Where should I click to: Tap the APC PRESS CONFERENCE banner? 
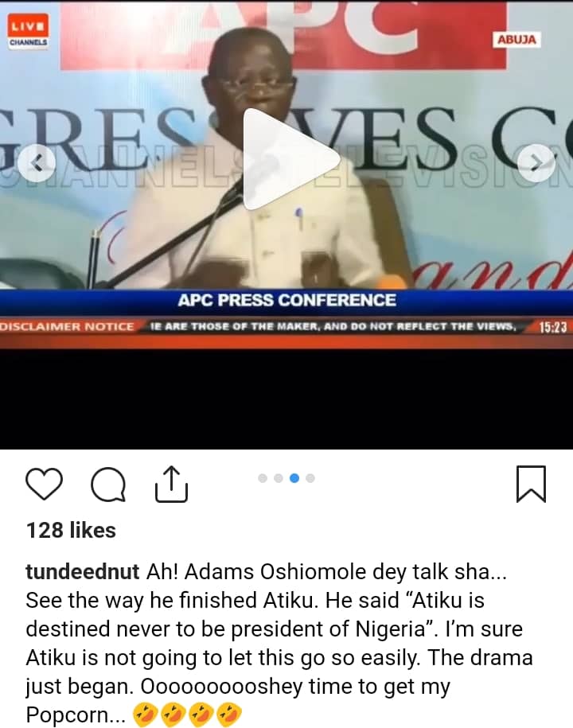pos(286,300)
